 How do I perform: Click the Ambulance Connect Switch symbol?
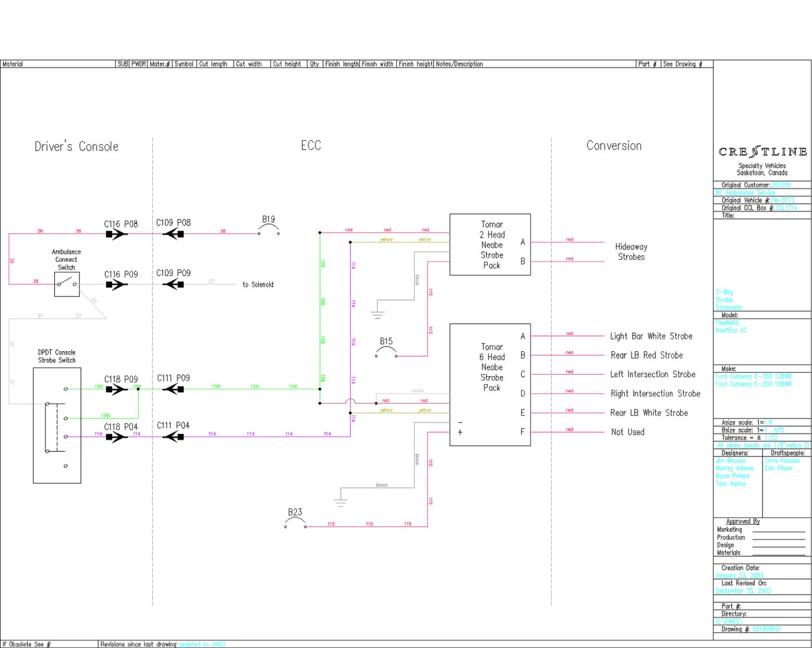67,284
